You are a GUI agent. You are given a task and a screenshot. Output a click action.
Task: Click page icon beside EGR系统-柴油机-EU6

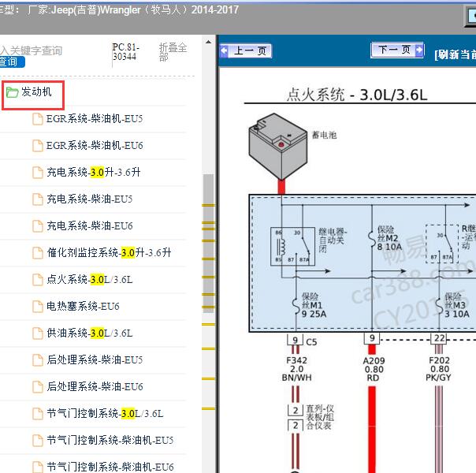coord(38,145)
